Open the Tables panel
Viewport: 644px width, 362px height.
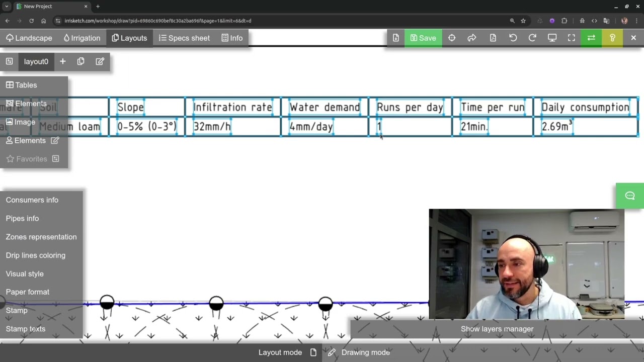point(21,85)
